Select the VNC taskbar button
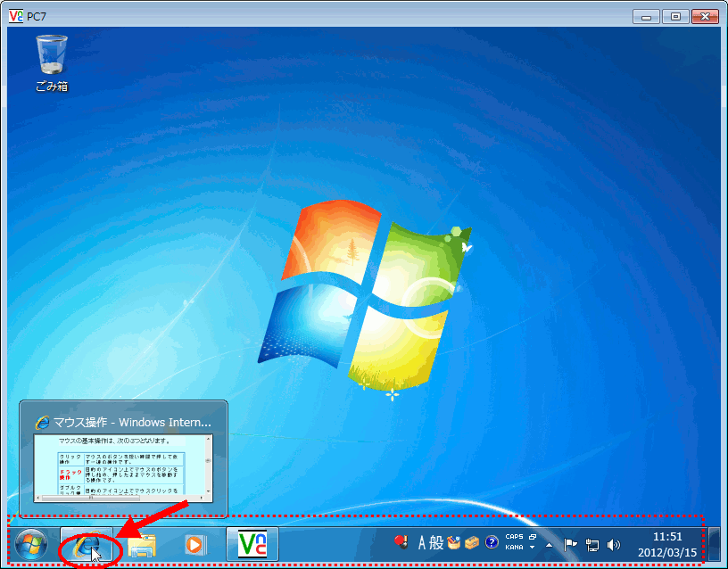This screenshot has height=569, width=728. (x=252, y=544)
